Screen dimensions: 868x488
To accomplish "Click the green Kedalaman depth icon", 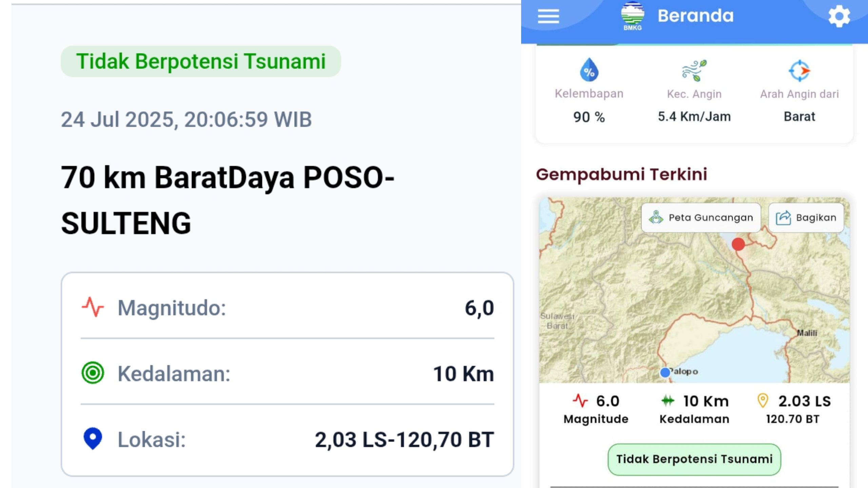I will coord(93,373).
